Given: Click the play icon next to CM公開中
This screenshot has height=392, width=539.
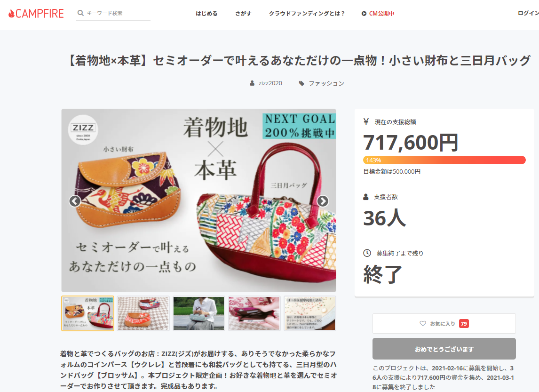Looking at the screenshot, I should (364, 13).
